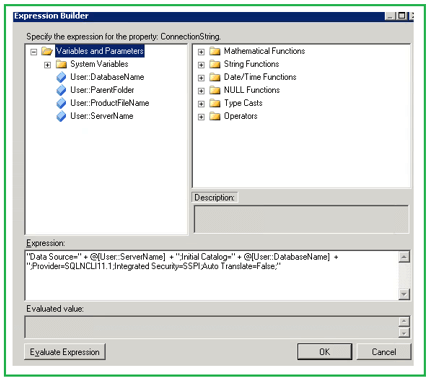Expand the NULL Functions node

201,91
